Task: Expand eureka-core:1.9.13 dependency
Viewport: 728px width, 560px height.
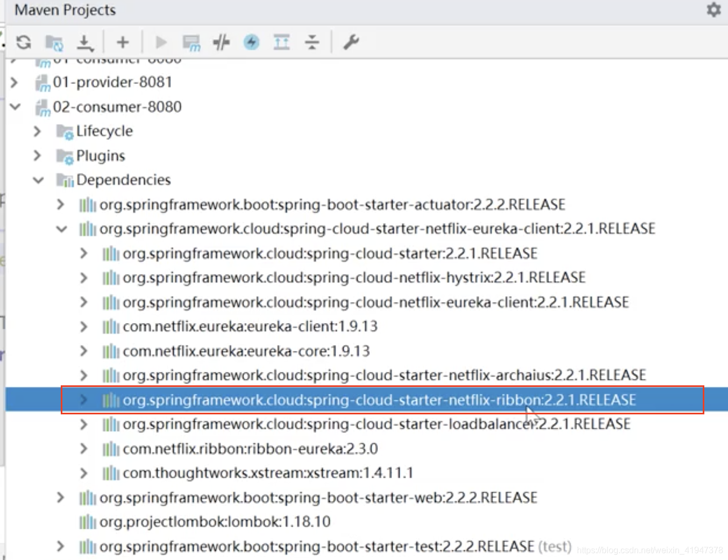Action: coord(83,351)
